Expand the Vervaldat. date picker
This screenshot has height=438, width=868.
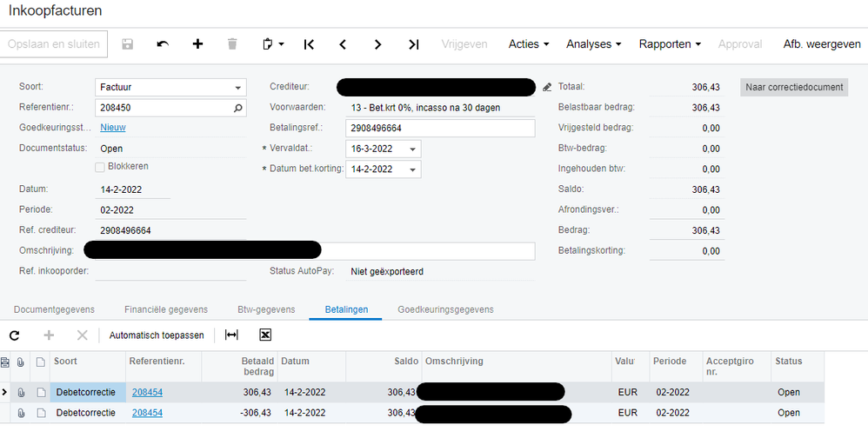click(412, 149)
